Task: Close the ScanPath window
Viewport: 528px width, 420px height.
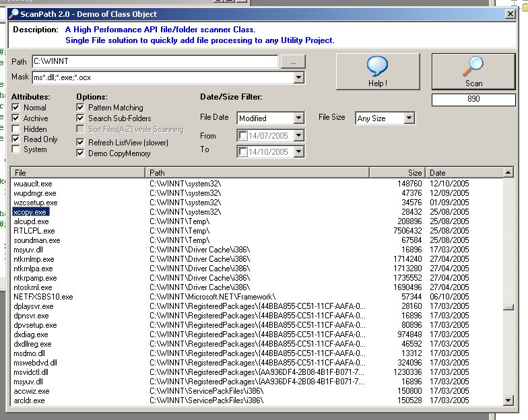Action: click(509, 14)
